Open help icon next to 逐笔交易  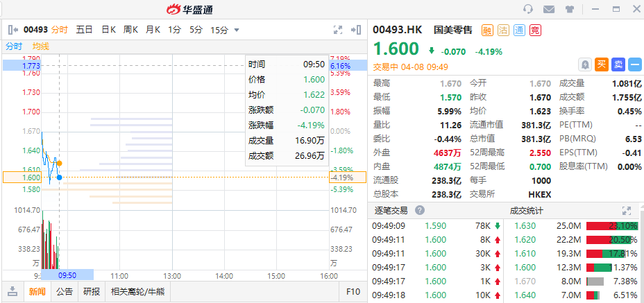419,211
